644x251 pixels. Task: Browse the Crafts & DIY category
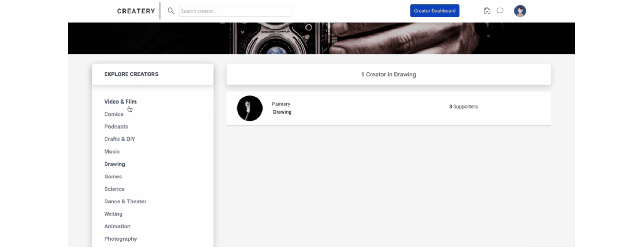pos(120,139)
